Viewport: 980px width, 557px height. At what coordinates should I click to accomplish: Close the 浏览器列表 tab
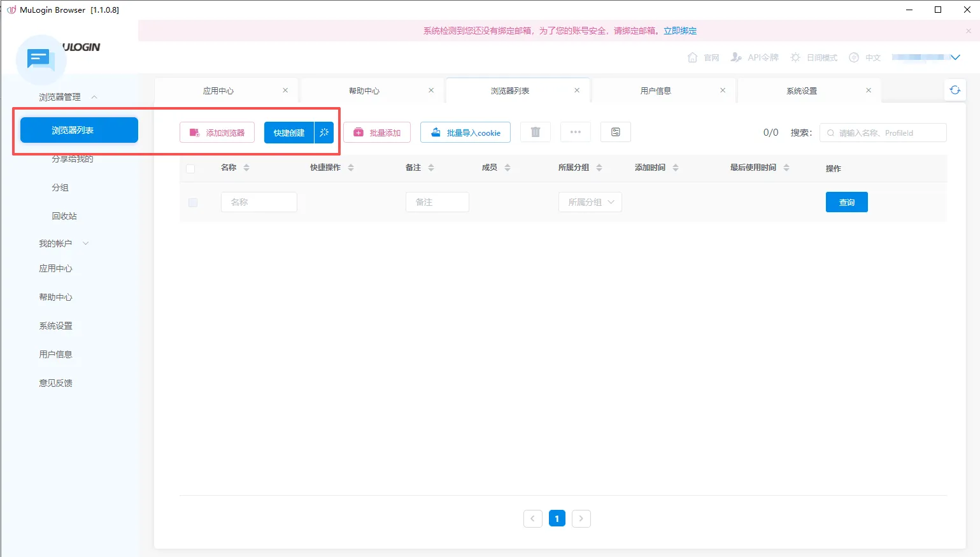(x=577, y=90)
